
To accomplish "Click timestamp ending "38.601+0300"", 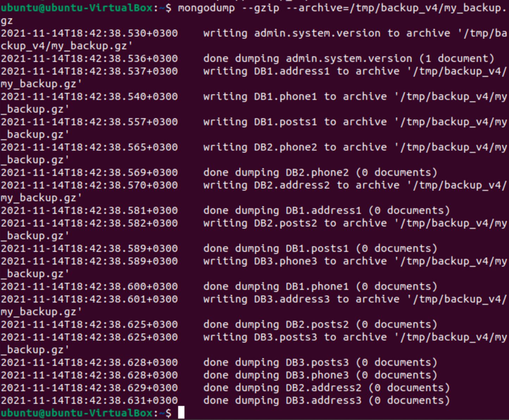I will pyautogui.click(x=89, y=299).
